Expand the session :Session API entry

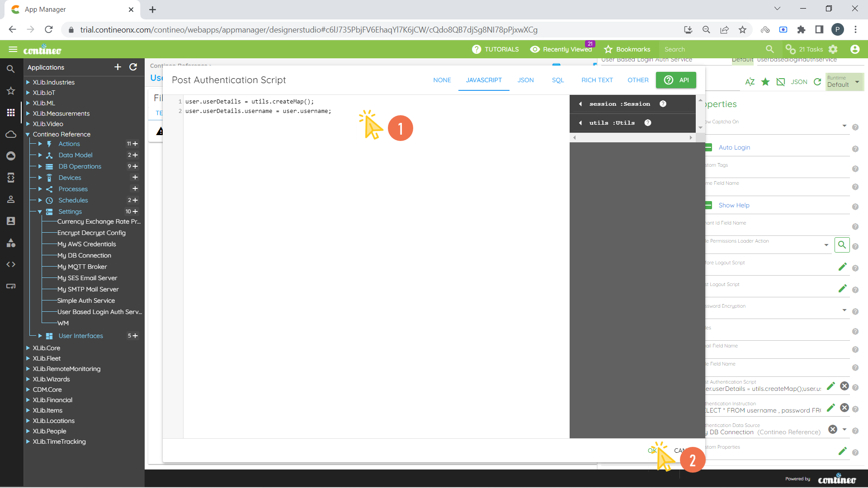pos(580,104)
